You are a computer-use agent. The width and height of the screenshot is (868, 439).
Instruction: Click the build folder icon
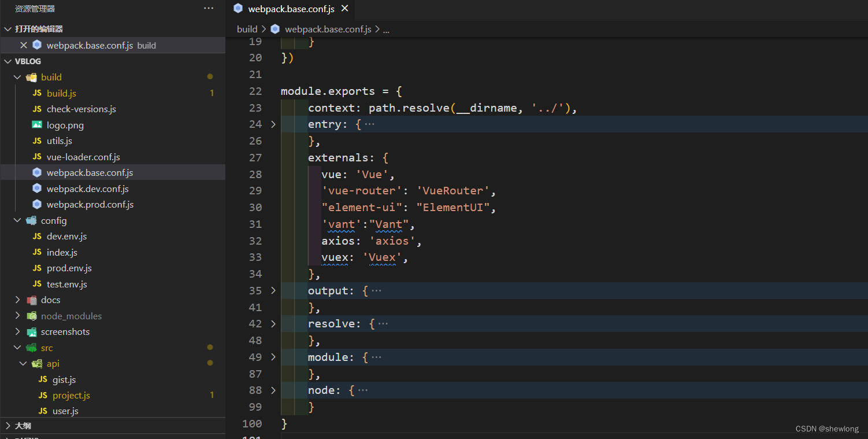[x=32, y=77]
